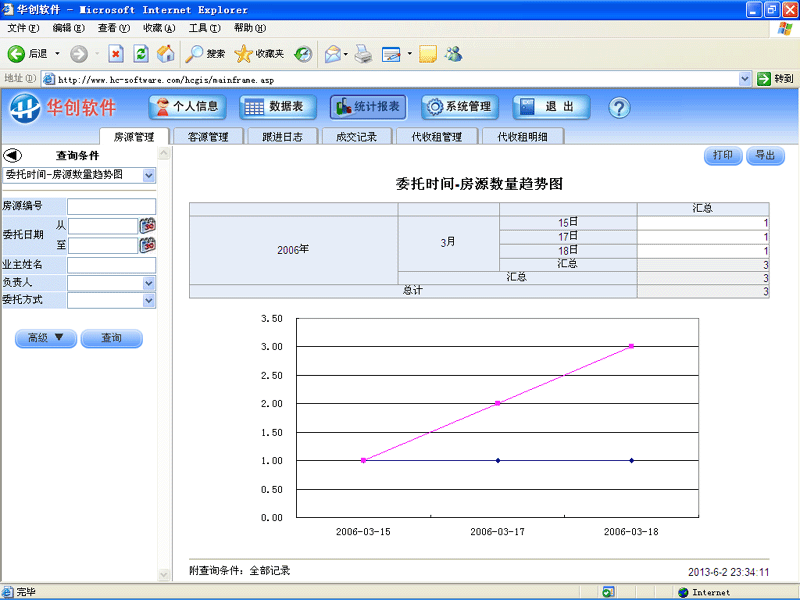Open the 个人信息 section
Screen dimensions: 800x600
coord(187,107)
